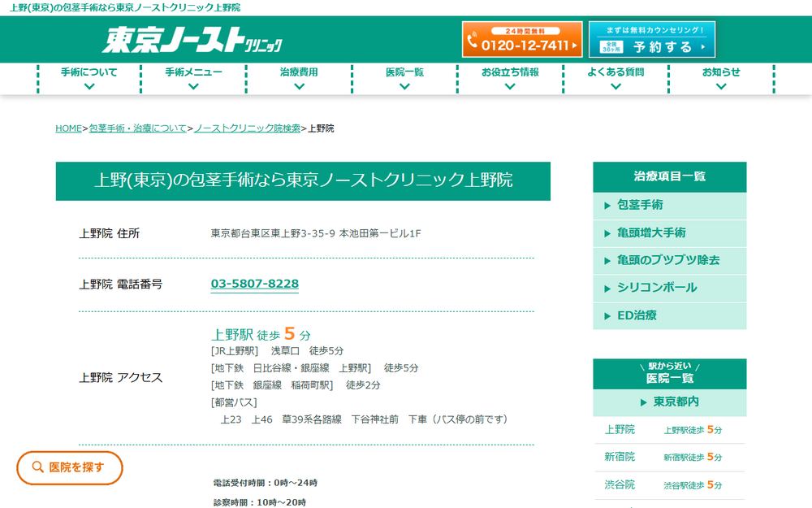Open シリコンボール in the treatment list
The width and height of the screenshot is (812, 508).
click(670, 289)
